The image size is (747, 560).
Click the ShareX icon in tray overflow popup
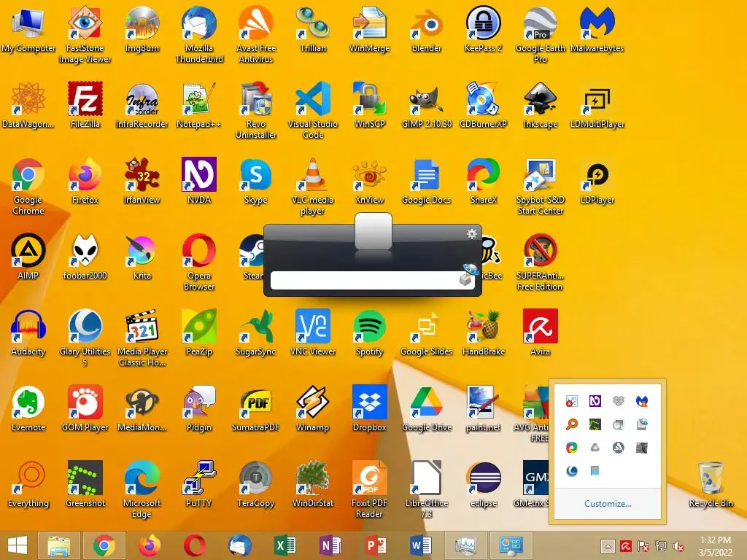[x=572, y=447]
